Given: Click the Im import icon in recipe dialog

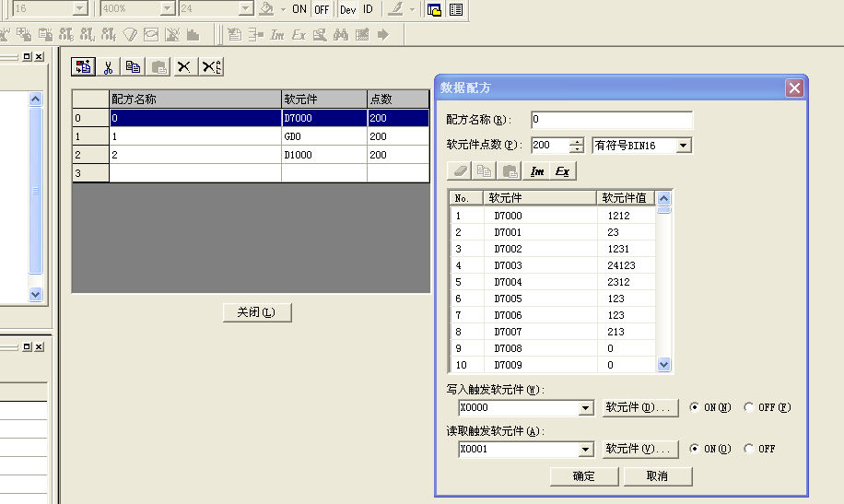Looking at the screenshot, I should pos(537,171).
